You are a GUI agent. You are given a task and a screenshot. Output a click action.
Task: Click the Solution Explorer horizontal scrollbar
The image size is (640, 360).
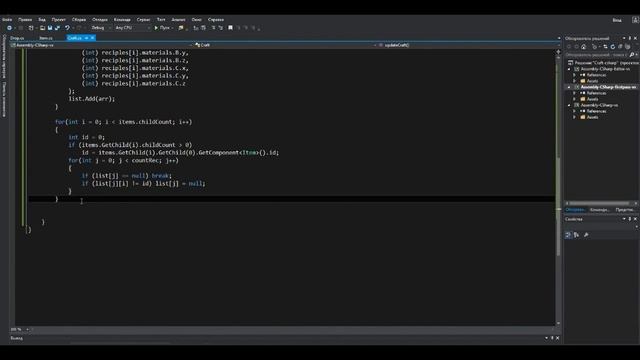pyautogui.click(x=600, y=203)
